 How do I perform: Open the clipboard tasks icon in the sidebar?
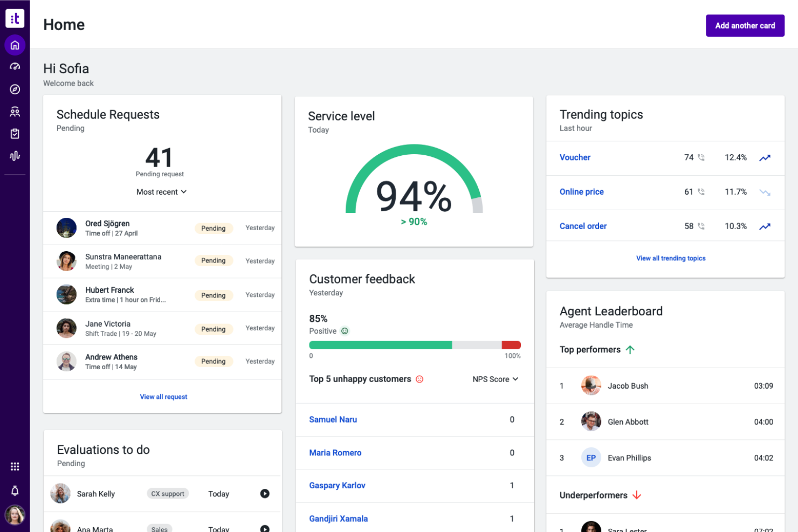15,133
